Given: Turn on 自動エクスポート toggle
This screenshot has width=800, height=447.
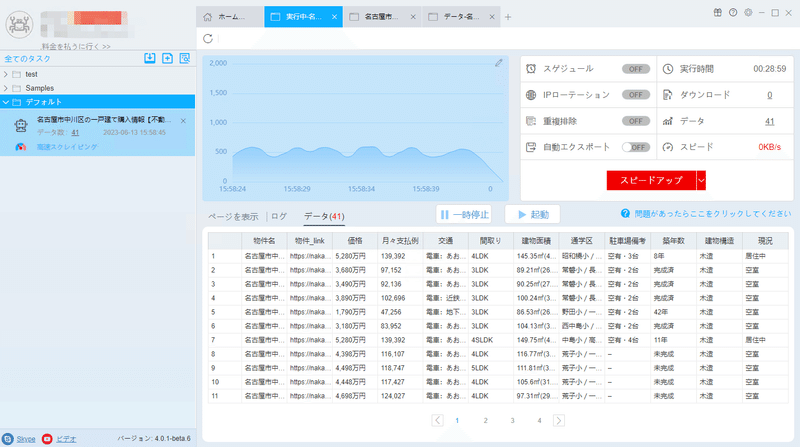Looking at the screenshot, I should click(x=636, y=147).
